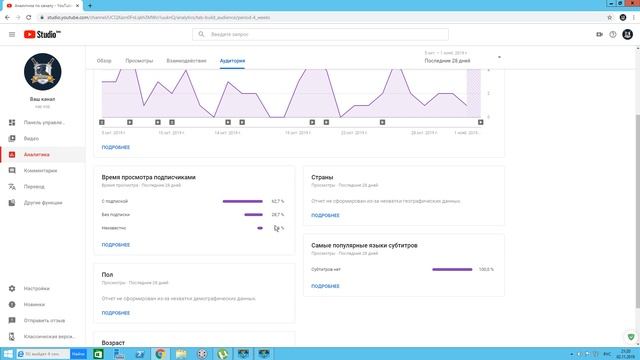Screen dimensions: 640x360
Task: Open the hamburger menu beside Studio logo
Action: pos(12,35)
